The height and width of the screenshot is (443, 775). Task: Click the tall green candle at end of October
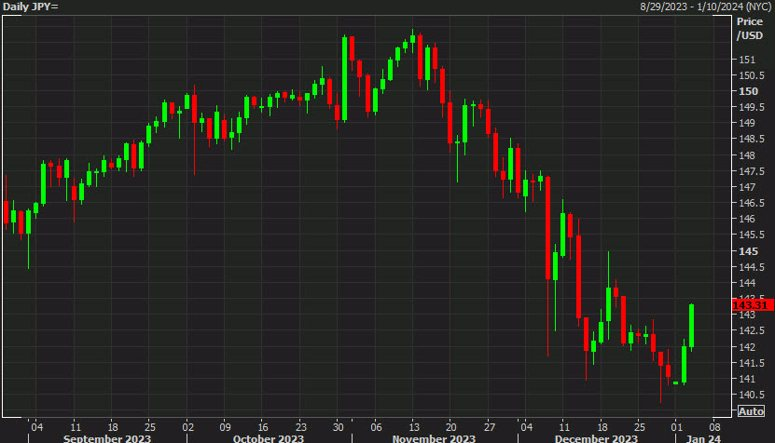click(344, 78)
